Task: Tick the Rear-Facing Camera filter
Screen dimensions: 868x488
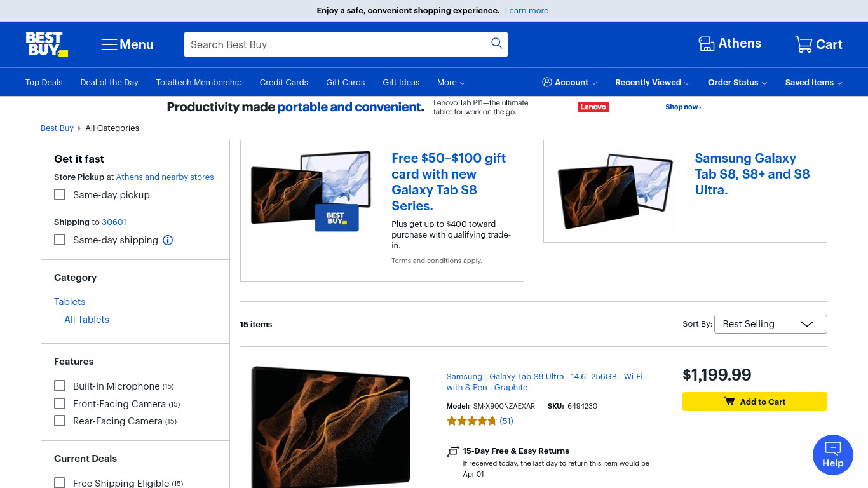Action: pos(60,421)
